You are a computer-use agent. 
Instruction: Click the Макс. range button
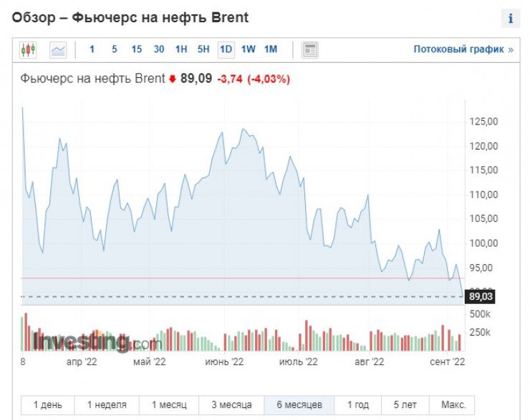pos(453,405)
